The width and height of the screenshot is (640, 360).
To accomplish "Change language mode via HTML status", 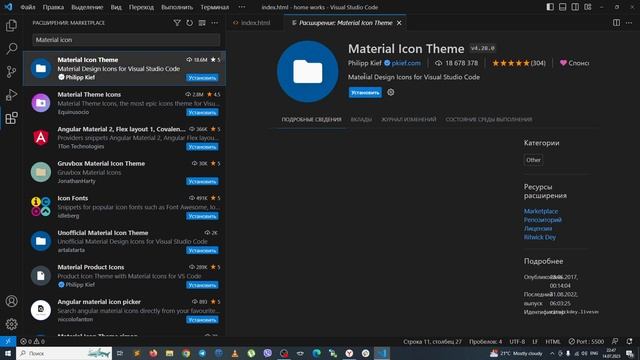I will click(553, 341).
